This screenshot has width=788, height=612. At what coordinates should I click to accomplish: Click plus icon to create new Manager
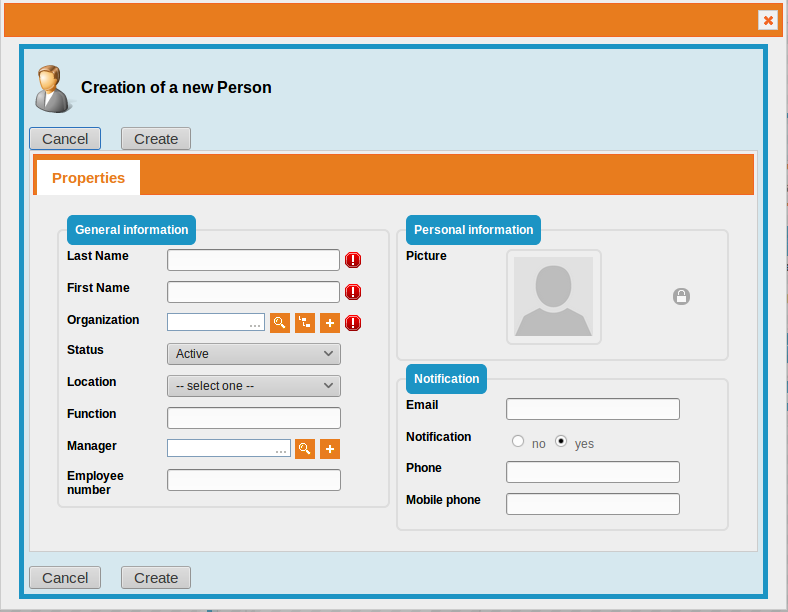point(330,449)
